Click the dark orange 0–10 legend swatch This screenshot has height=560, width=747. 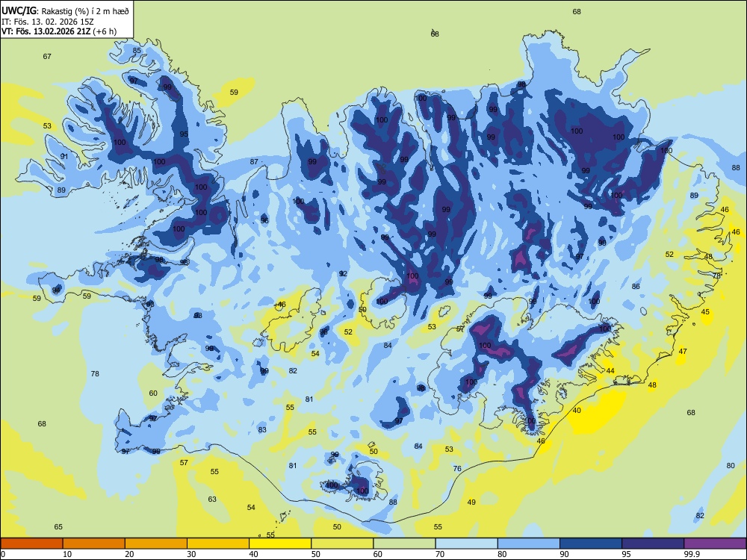pyautogui.click(x=31, y=544)
